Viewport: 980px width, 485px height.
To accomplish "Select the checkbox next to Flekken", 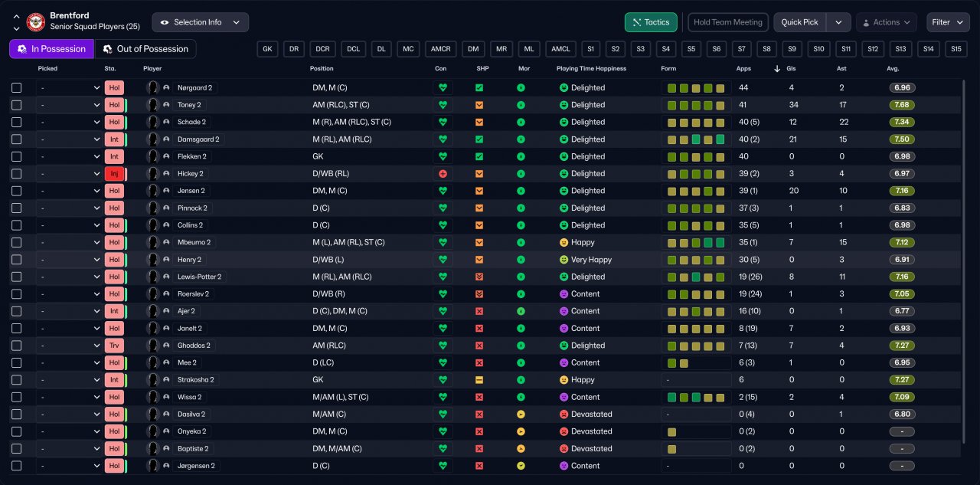I will (x=17, y=156).
